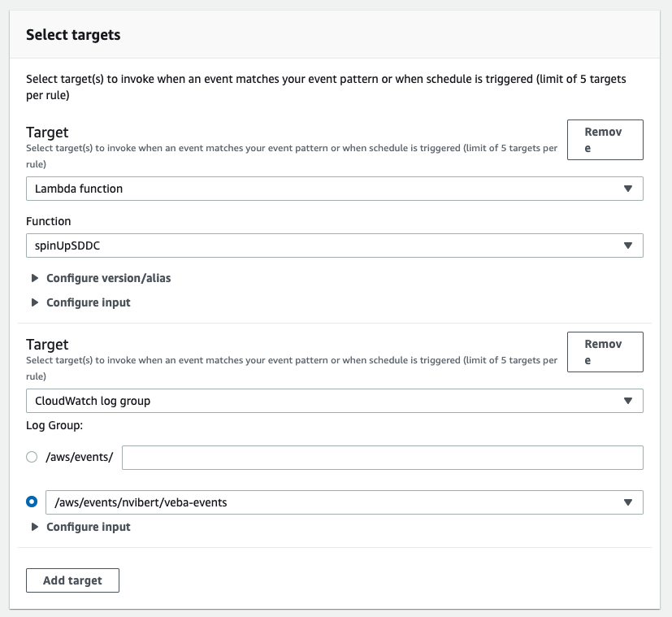Expand Configure input label under Lambda target
Viewport: 672px width, 617px height.
click(x=88, y=302)
